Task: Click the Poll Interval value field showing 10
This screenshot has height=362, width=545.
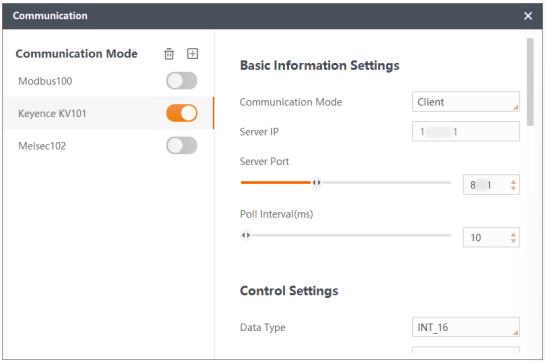Action: 491,238
